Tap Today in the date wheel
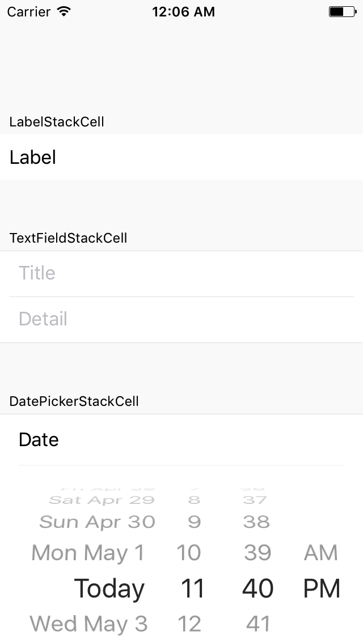Viewport: 363px width, 644px height. (109, 589)
